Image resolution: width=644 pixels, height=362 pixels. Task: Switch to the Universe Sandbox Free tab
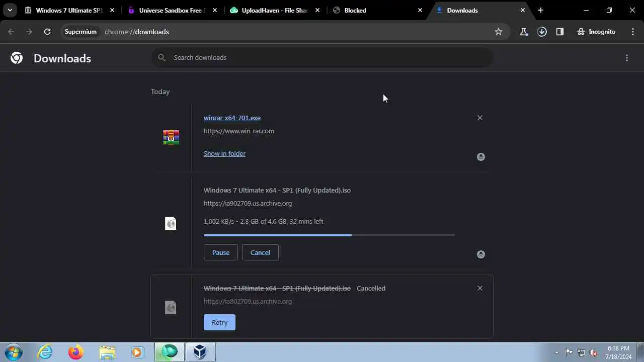tap(173, 10)
